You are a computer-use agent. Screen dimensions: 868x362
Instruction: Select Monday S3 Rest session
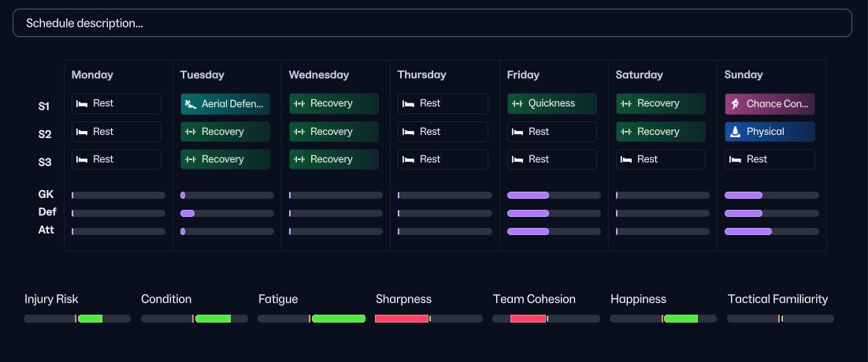tap(117, 159)
